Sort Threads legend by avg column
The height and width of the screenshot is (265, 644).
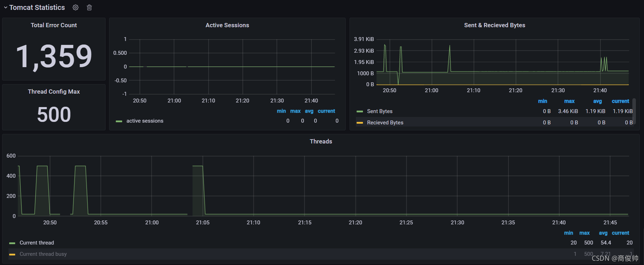click(x=603, y=233)
